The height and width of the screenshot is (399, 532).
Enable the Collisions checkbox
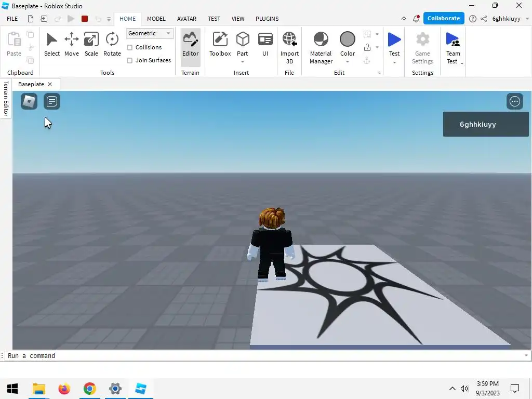coord(129,47)
